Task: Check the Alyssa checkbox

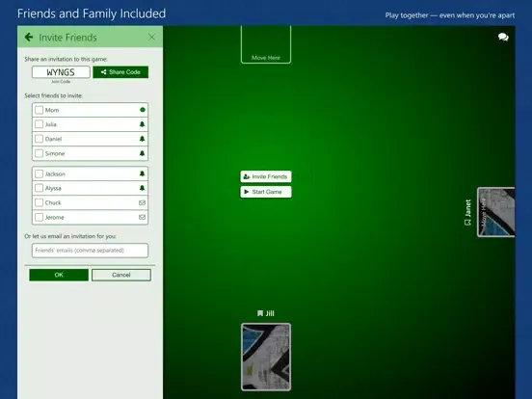Action: point(39,188)
